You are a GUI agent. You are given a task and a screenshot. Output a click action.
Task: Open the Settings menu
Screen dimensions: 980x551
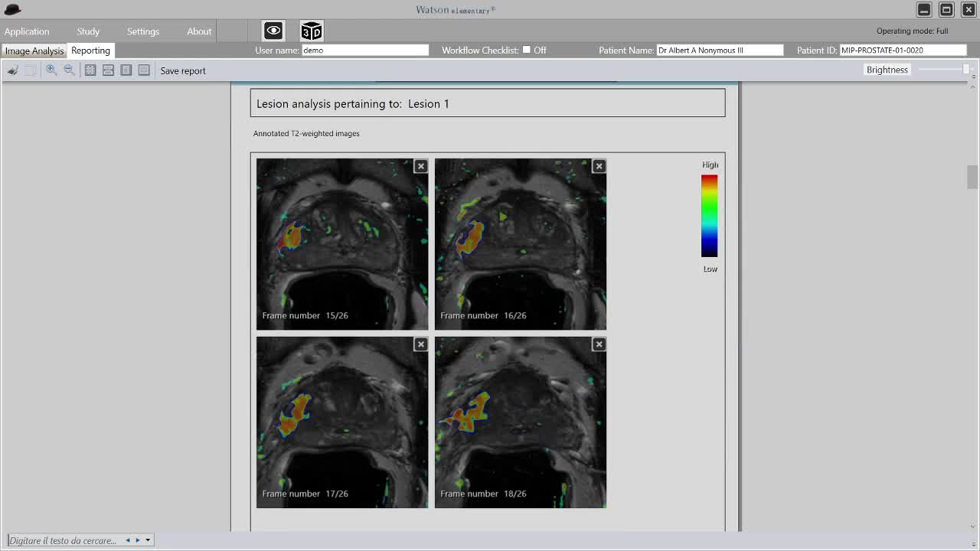click(x=143, y=31)
